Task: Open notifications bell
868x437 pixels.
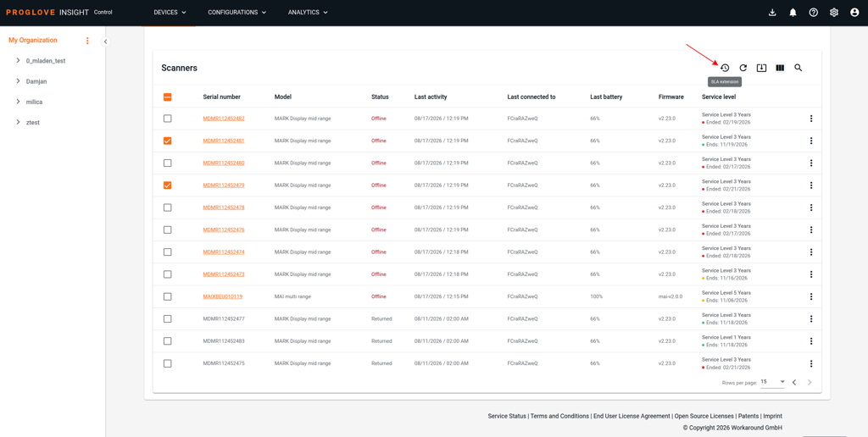Action: pyautogui.click(x=793, y=13)
